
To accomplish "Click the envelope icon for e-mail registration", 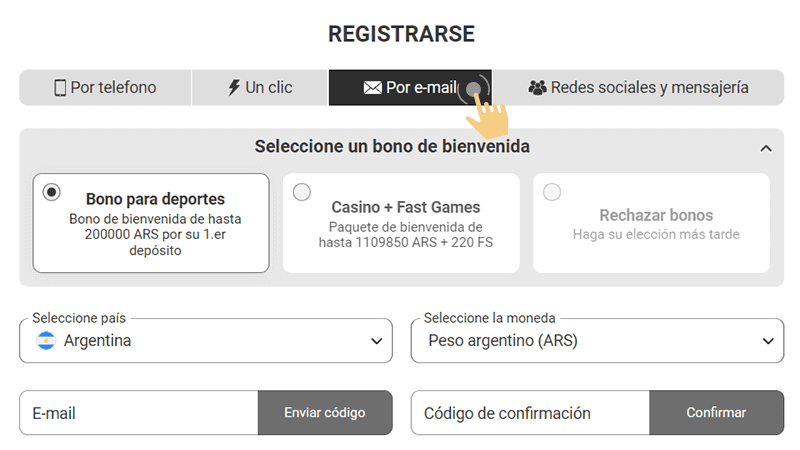I will [x=372, y=88].
